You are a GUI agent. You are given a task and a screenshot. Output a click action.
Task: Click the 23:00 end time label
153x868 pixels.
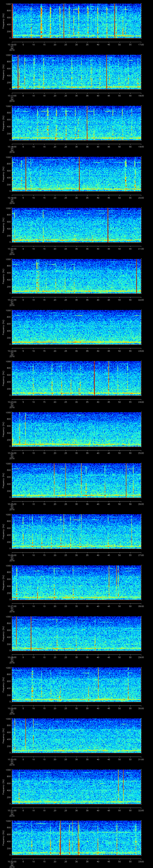pyautogui.click(x=141, y=351)
